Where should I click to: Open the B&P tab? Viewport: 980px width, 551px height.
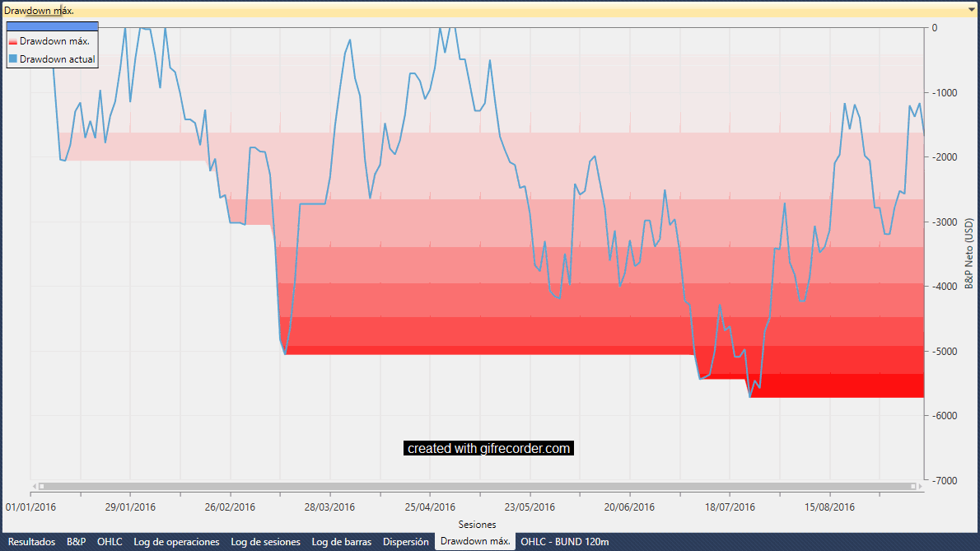tap(77, 542)
